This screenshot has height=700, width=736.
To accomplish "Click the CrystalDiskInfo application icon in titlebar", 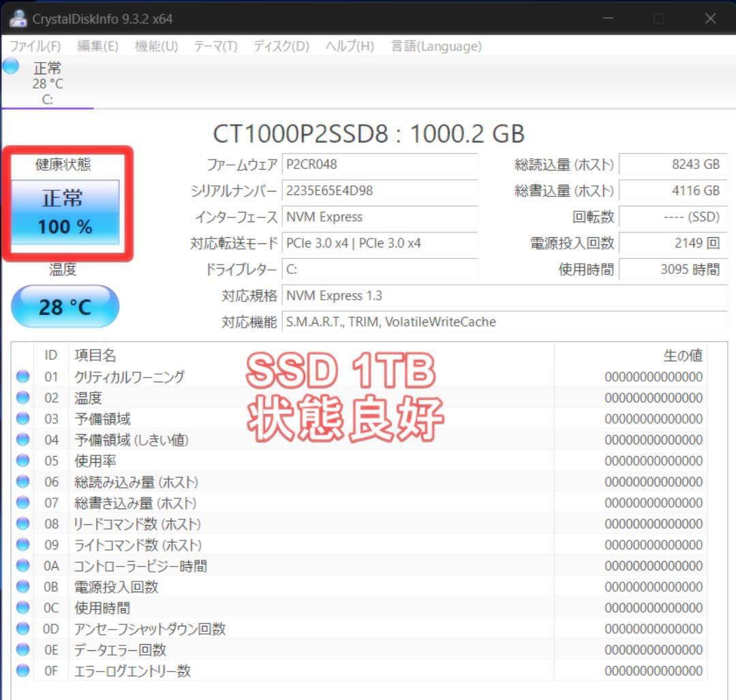I will tap(17, 18).
